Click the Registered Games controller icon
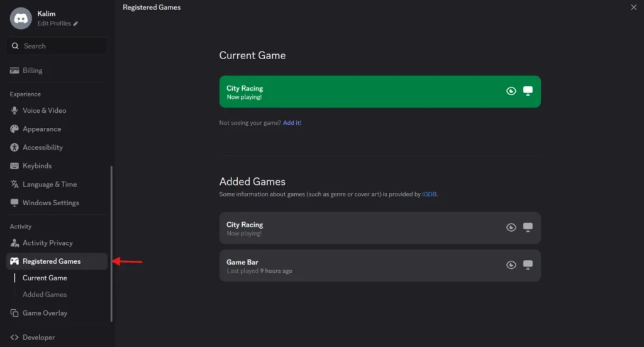Screen dimensions: 644x347 tap(14, 261)
